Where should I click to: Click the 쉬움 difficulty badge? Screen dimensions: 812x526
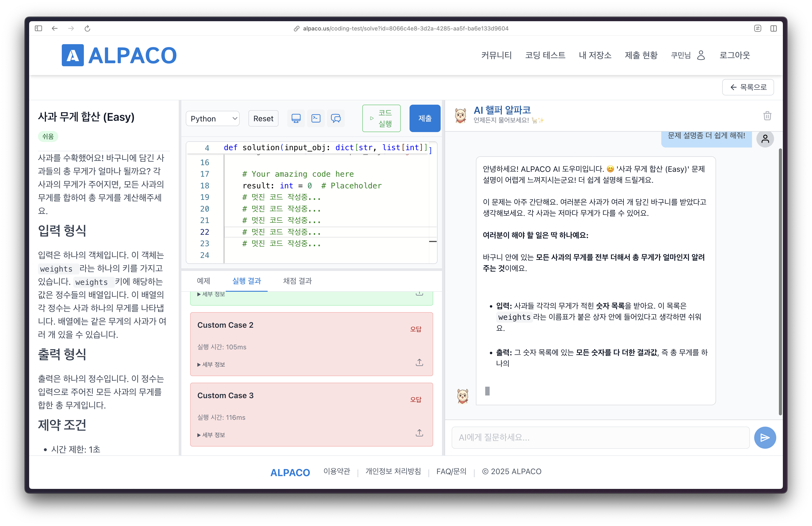(x=48, y=136)
